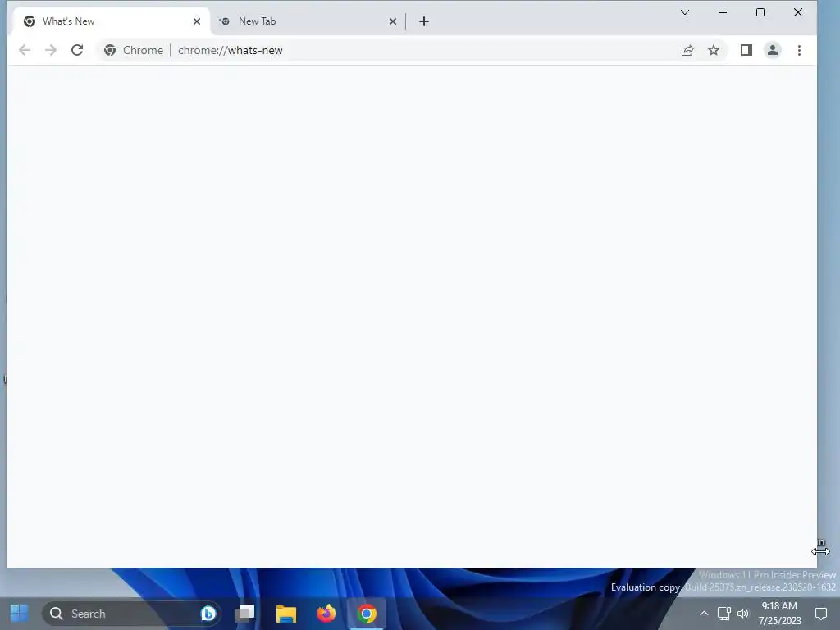The image size is (840, 630).
Task: Open the Chrome side panel
Action: [746, 50]
